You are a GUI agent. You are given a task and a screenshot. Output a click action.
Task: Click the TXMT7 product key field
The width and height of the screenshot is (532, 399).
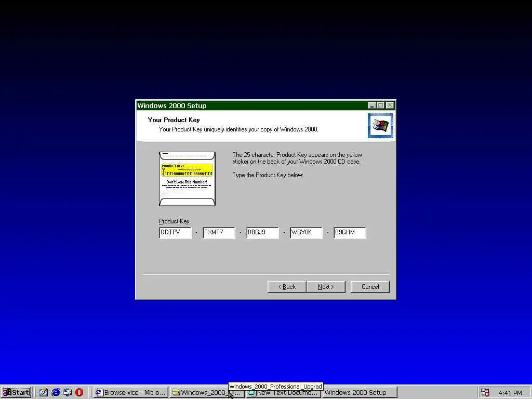219,233
